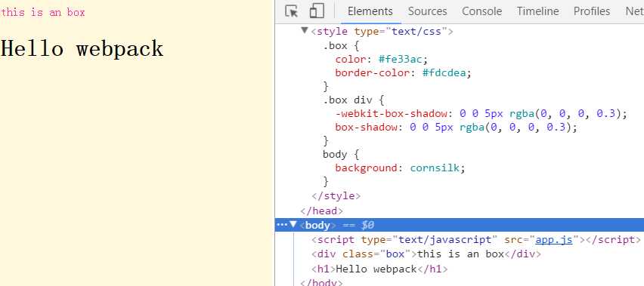The width and height of the screenshot is (644, 286).
Task: Click the pink 'this is an box' page text
Action: click(x=43, y=12)
